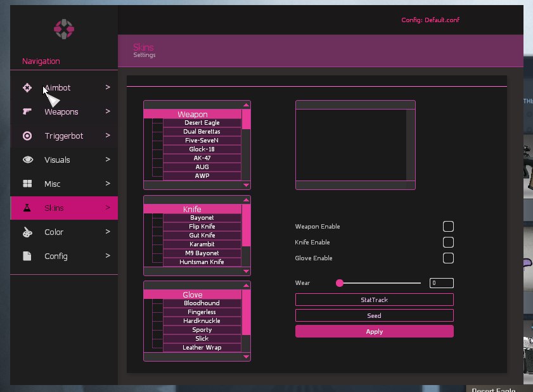Expand the Triggerbot chevron arrow

(108, 136)
